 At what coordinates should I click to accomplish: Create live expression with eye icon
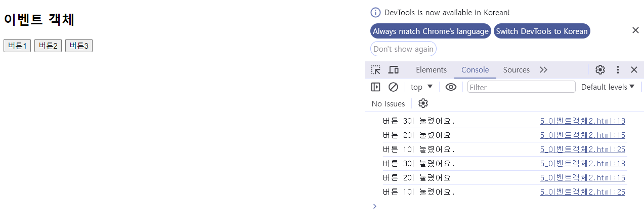click(x=451, y=87)
